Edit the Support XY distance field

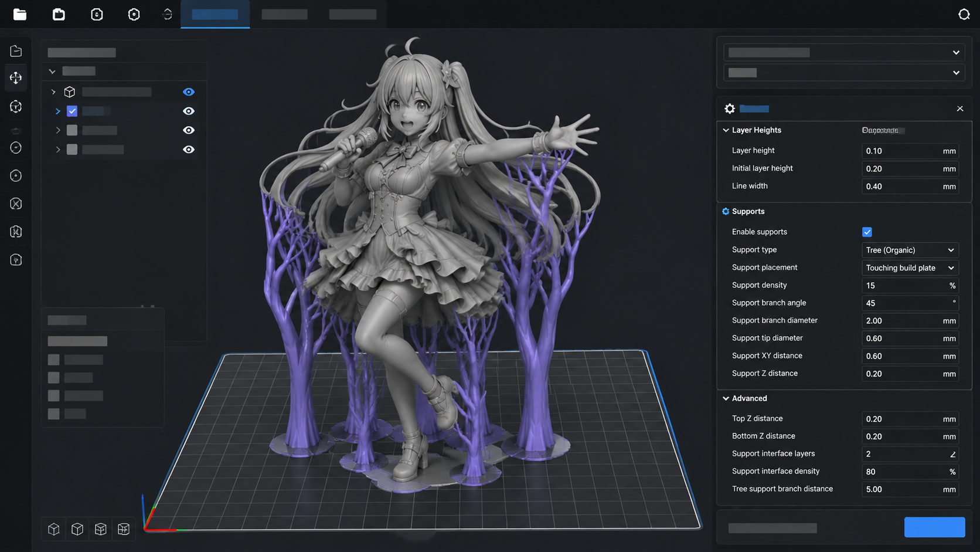910,355
